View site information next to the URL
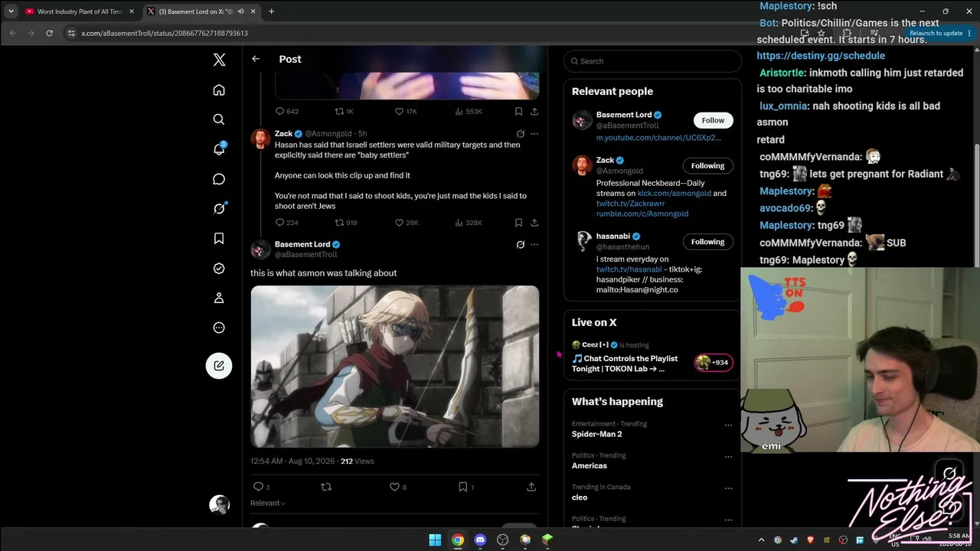The image size is (980, 551). pos(71,33)
